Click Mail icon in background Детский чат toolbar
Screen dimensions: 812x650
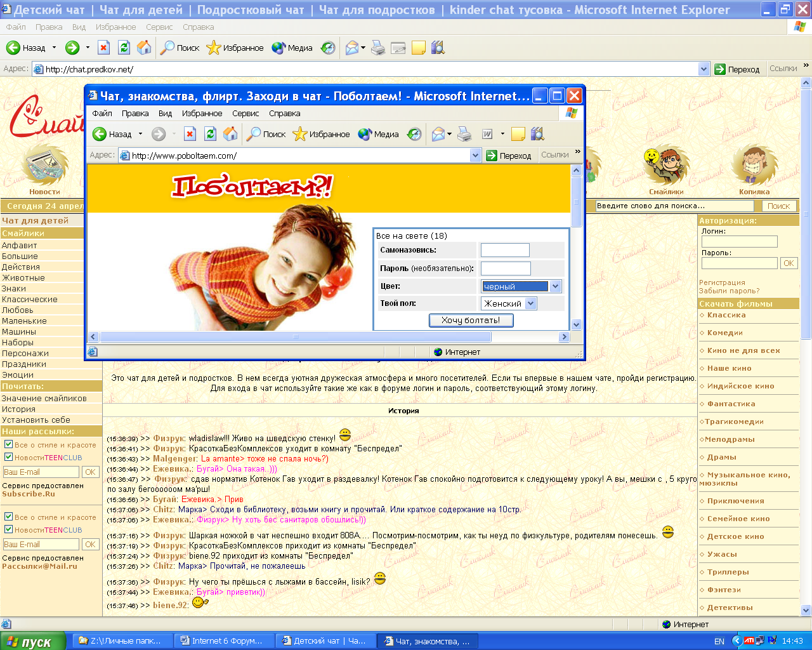[351, 48]
